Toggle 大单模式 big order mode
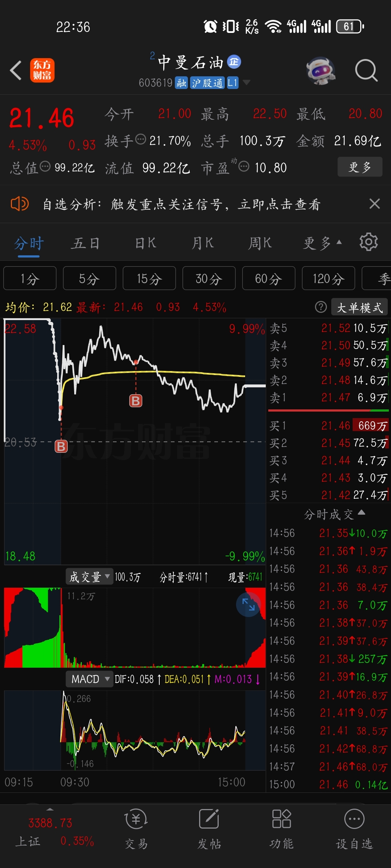This screenshot has height=868, width=391. click(x=360, y=307)
